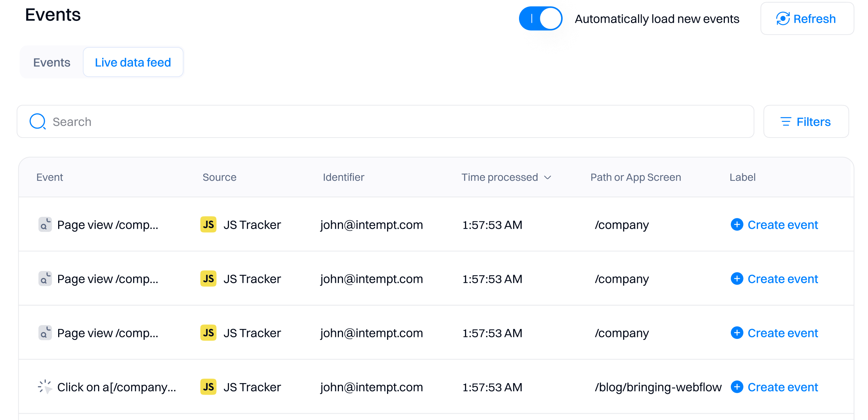Image resolution: width=868 pixels, height=420 pixels.
Task: Toggle automatic loading of new events
Action: tap(540, 19)
